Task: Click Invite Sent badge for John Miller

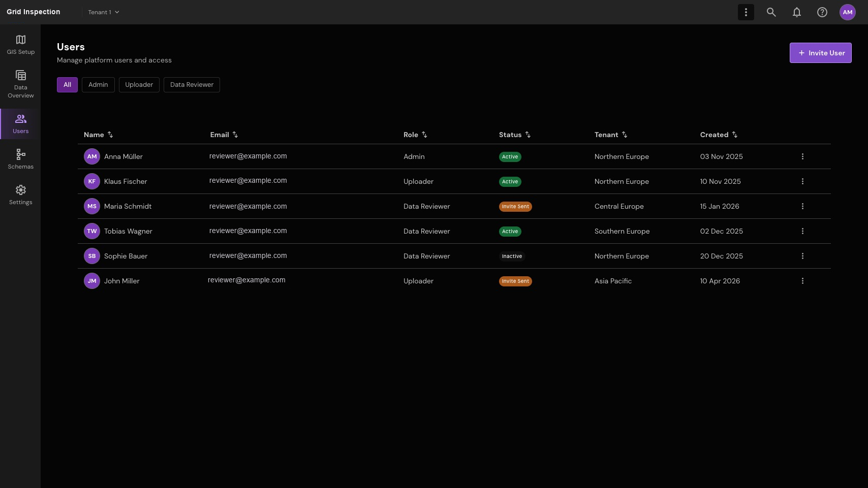Action: pyautogui.click(x=515, y=281)
